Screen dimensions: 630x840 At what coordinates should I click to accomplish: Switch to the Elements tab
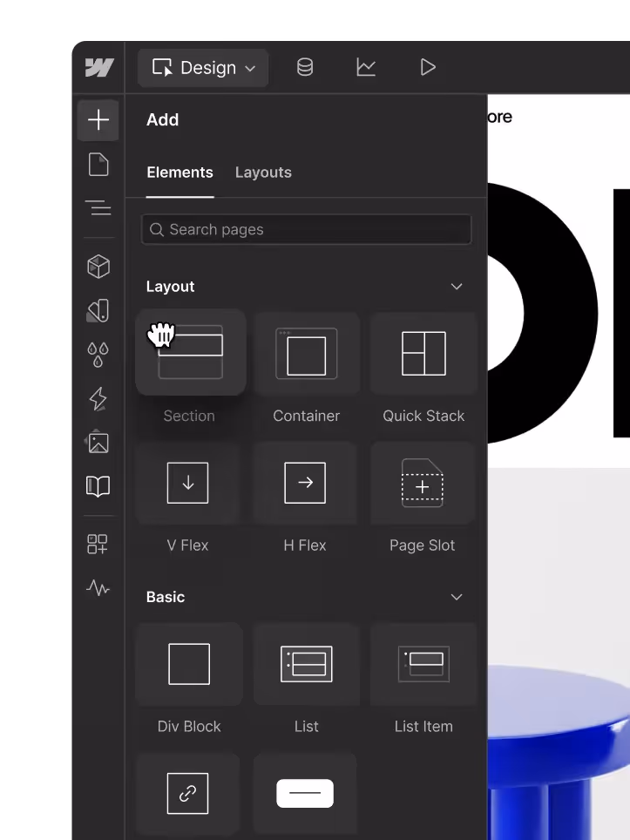click(x=180, y=173)
